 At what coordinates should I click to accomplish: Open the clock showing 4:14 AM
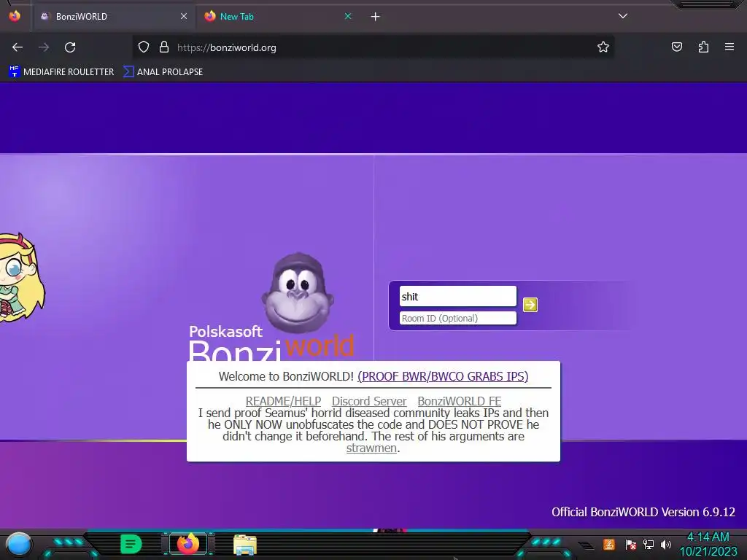tap(708, 544)
